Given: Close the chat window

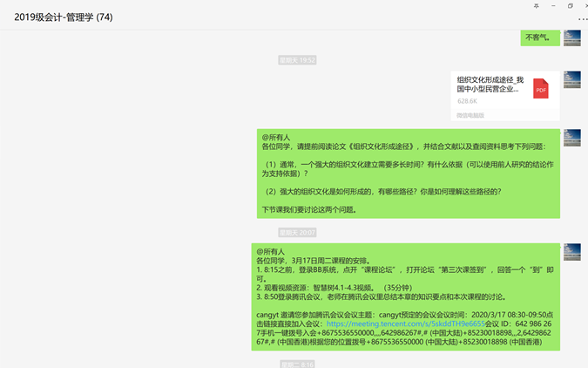Looking at the screenshot, I should coord(583,5).
